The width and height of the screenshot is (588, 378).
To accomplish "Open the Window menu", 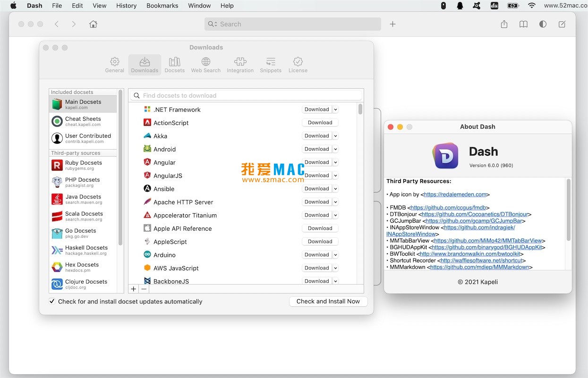I will (x=199, y=6).
